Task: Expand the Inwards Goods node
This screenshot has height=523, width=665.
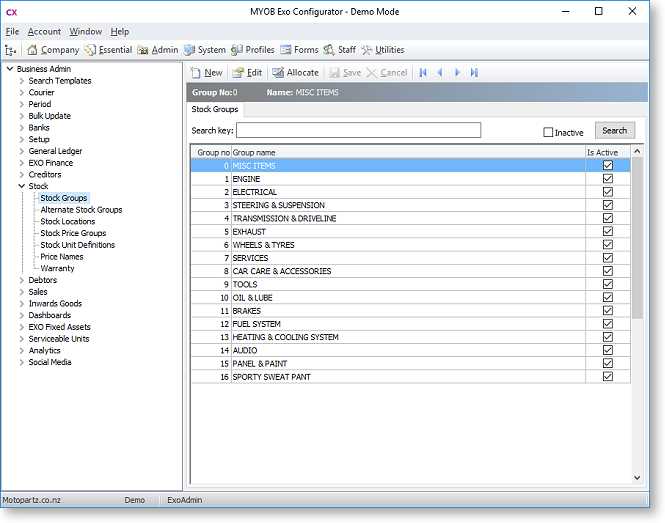Action: pyautogui.click(x=22, y=304)
